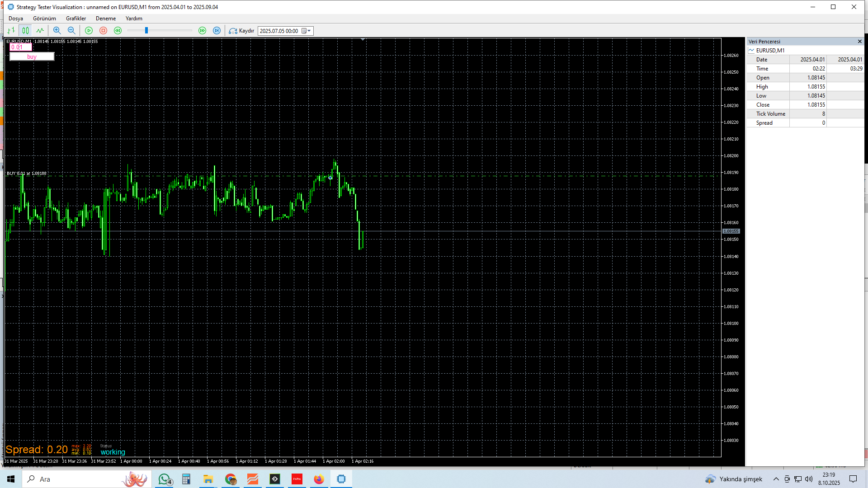868x488 pixels.
Task: Click the Ara taskbar search box
Action: [x=86, y=479]
